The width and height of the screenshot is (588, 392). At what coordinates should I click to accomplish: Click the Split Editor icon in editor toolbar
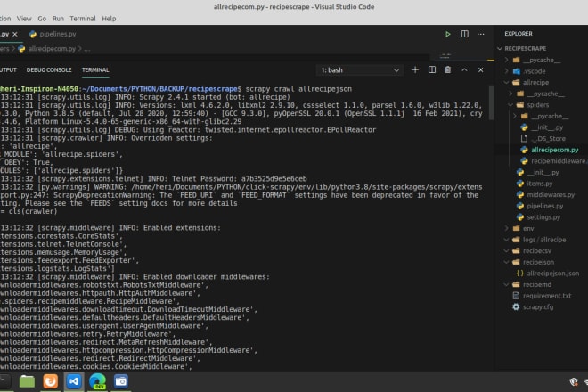[x=465, y=34]
